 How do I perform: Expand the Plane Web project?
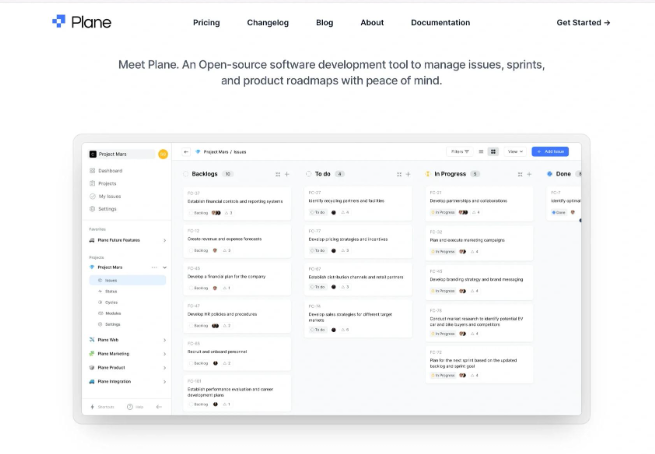[x=165, y=340]
